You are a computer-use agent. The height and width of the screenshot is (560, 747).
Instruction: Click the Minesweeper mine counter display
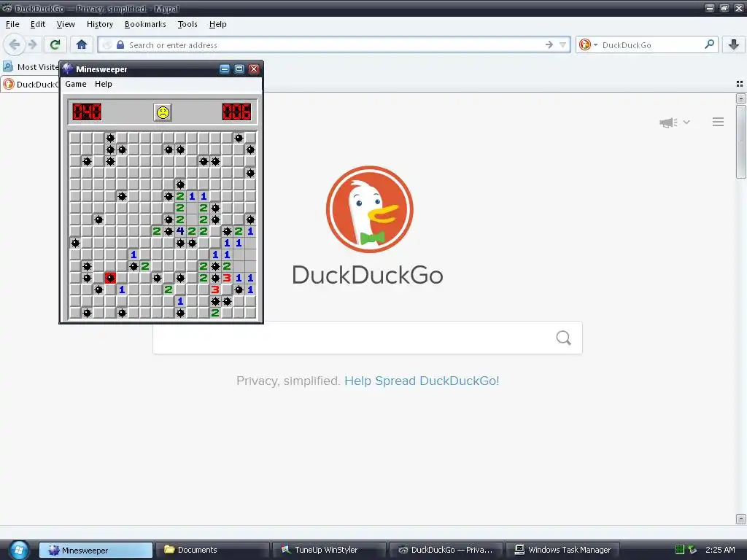click(88, 112)
